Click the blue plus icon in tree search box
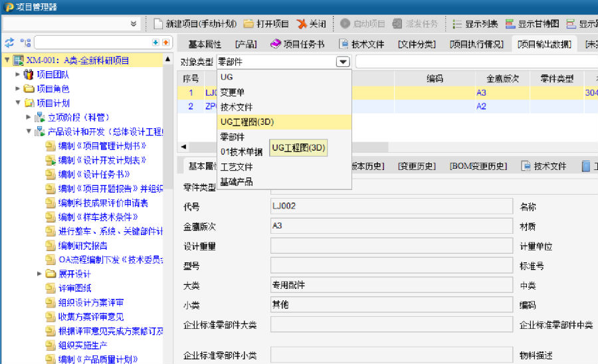Image resolution: width=598 pixels, height=364 pixels. (x=156, y=43)
